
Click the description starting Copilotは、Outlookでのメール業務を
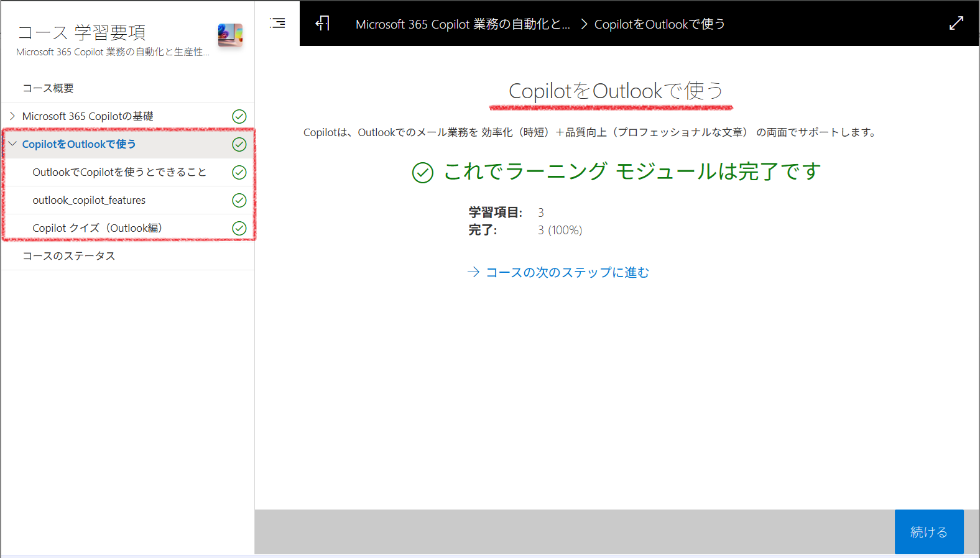click(x=591, y=132)
